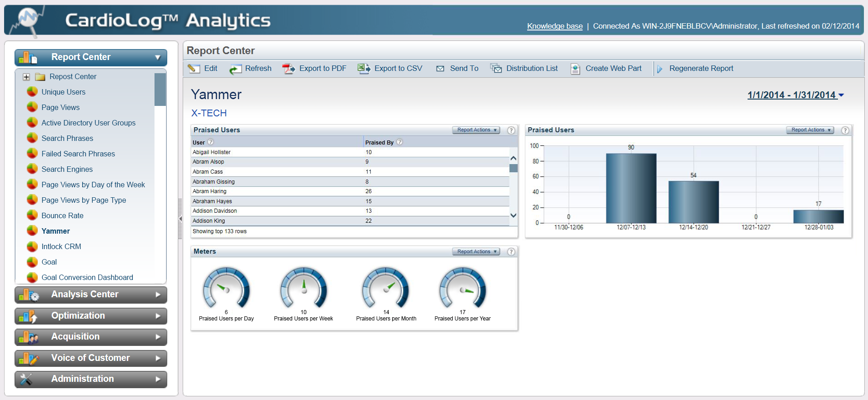The image size is (868, 400).
Task: Open the Knowledge base link
Action: click(x=554, y=26)
